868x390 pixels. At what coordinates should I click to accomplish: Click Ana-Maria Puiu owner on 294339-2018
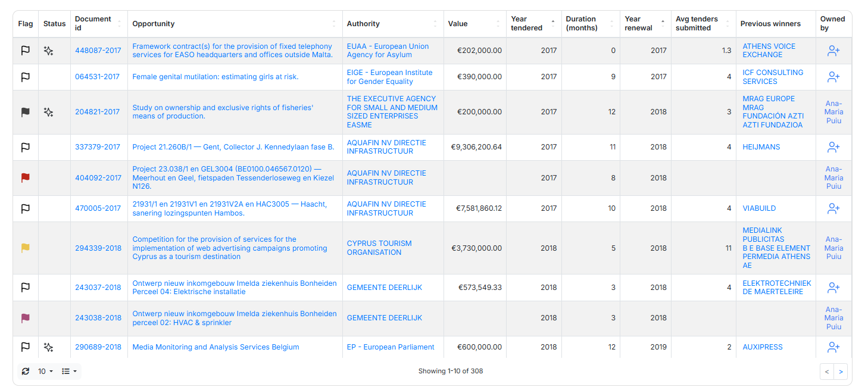pos(833,248)
